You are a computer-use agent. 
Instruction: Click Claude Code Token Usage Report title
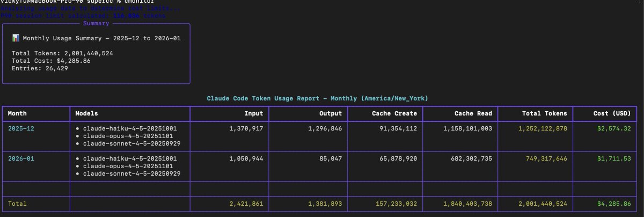pos(318,98)
